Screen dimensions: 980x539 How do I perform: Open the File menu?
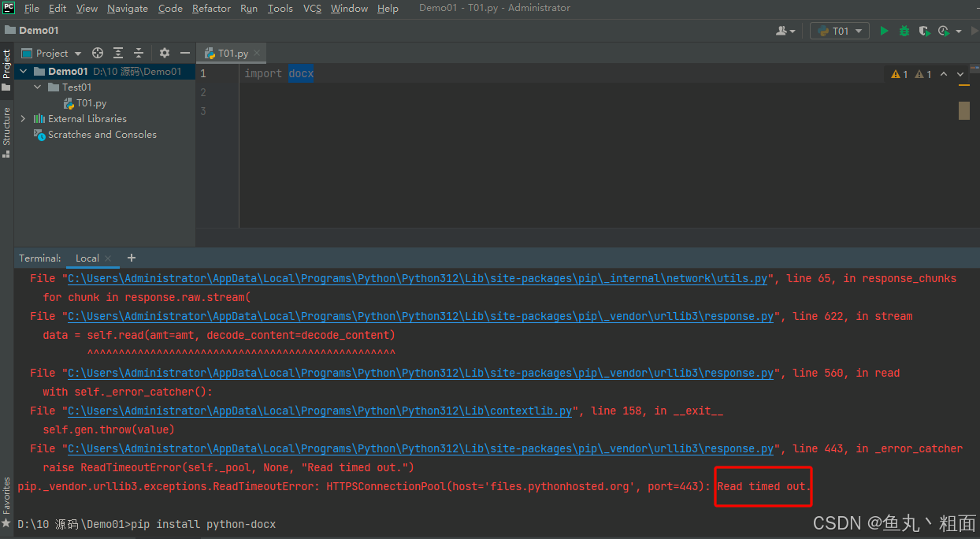coord(32,8)
